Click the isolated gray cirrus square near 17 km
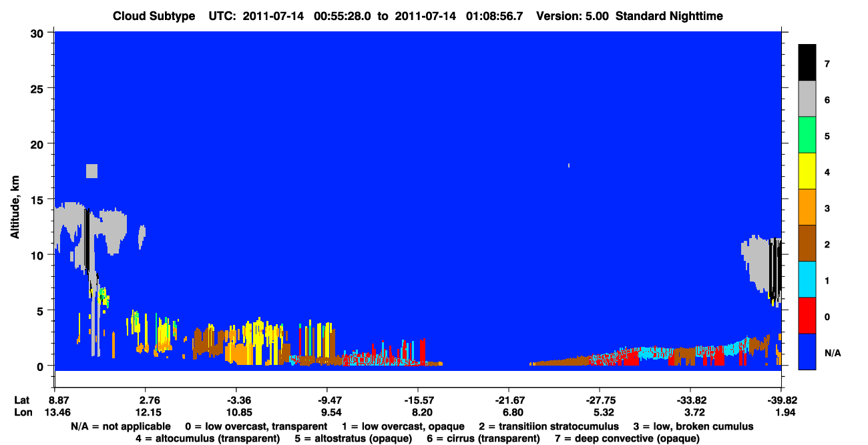This screenshot has width=868, height=445. (x=92, y=171)
